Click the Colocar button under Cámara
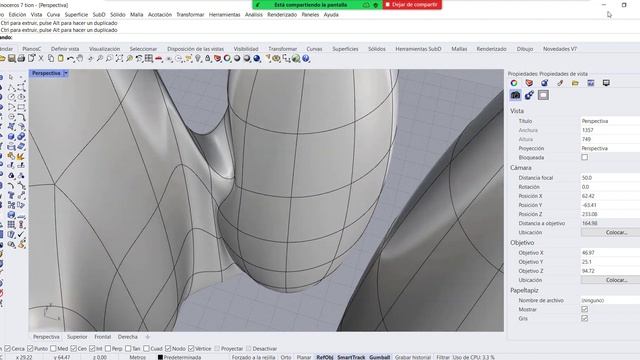This screenshot has height=360, width=640. click(x=611, y=232)
